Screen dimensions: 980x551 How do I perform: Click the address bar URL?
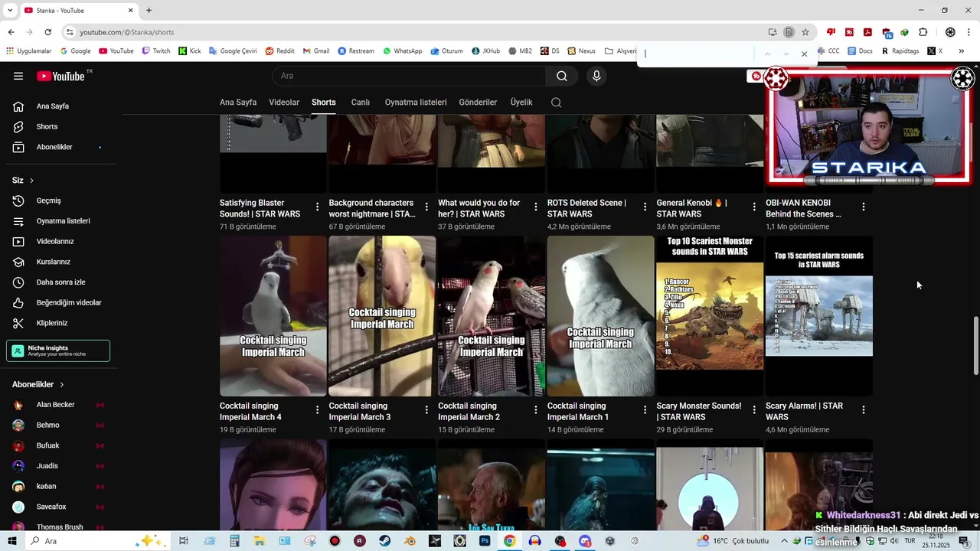(127, 32)
